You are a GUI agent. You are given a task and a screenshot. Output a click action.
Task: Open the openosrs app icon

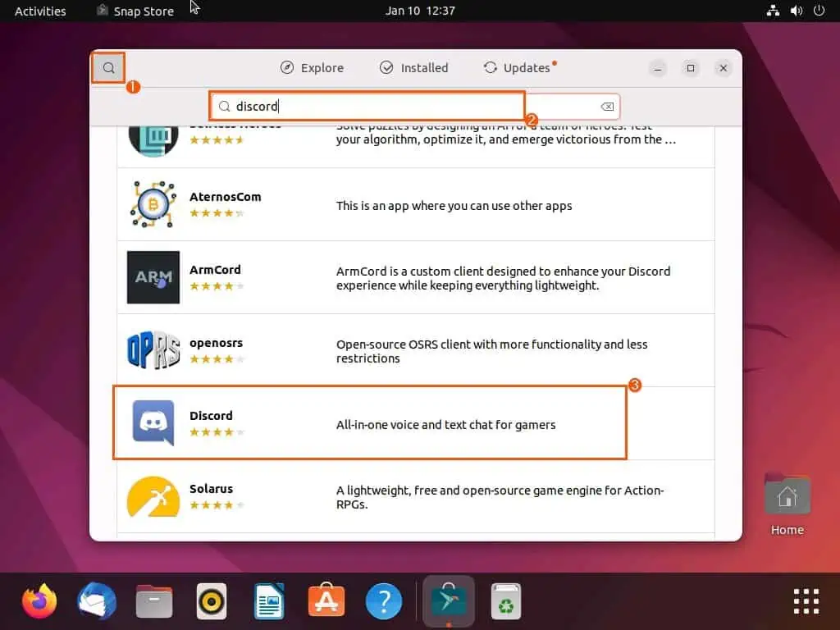tap(153, 350)
